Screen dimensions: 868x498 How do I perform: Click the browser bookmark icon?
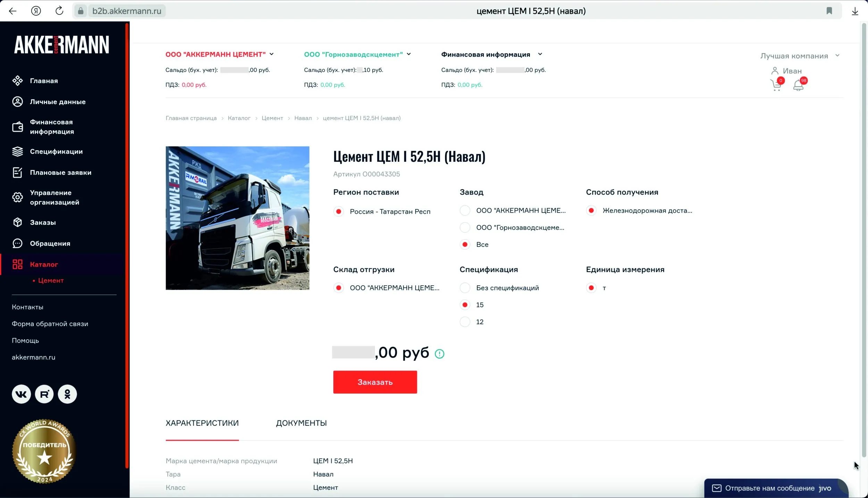click(829, 11)
